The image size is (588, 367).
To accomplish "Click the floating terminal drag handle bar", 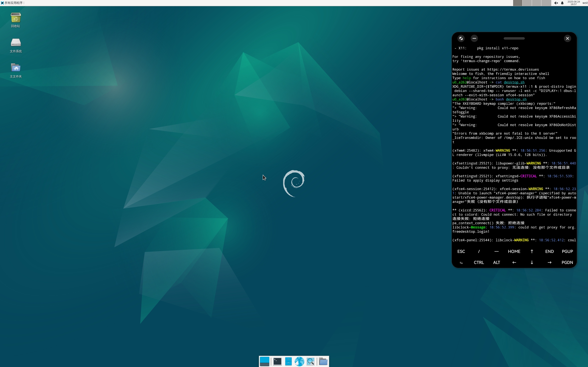I will click(x=514, y=38).
